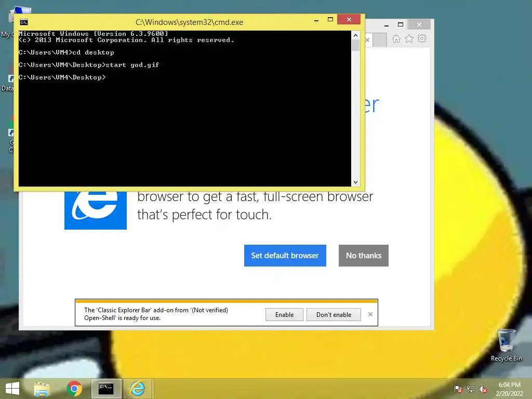Viewport: 532px width, 399px height.
Task: Open File Explorer from the taskbar
Action: (42, 389)
